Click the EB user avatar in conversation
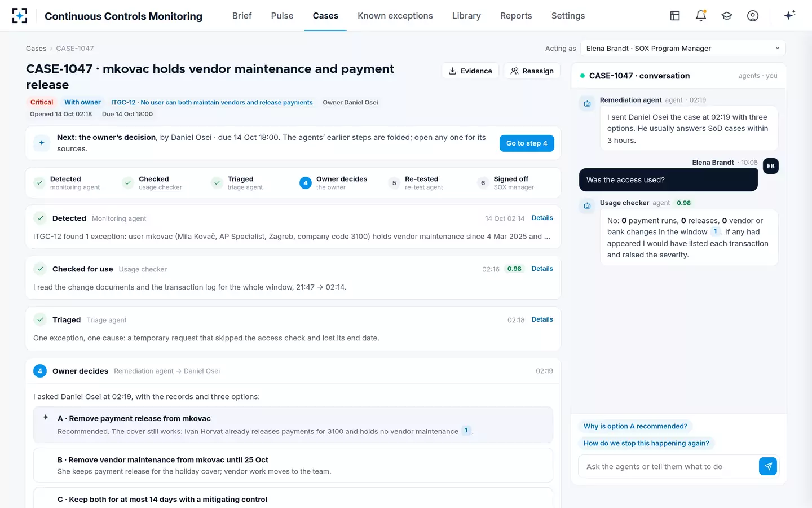The width and height of the screenshot is (812, 508). 771,166
